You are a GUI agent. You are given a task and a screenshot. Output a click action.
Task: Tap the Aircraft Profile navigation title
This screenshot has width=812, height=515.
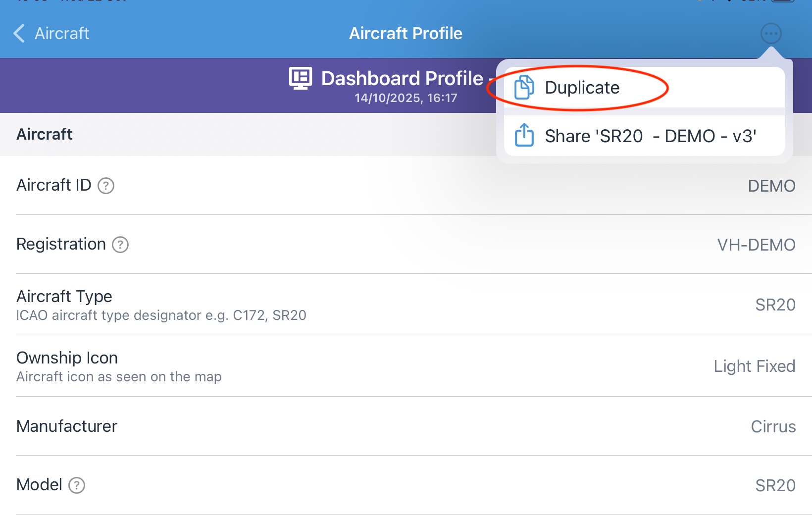pyautogui.click(x=406, y=34)
